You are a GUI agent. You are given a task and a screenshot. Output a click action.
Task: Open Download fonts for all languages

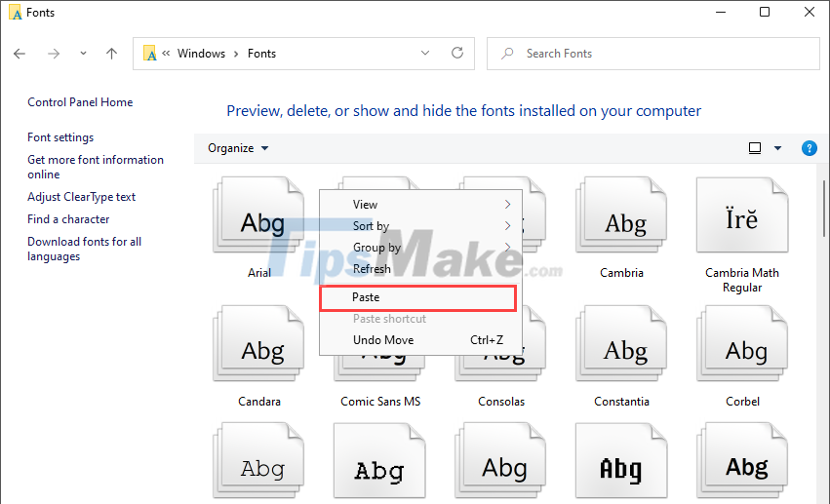(84, 250)
